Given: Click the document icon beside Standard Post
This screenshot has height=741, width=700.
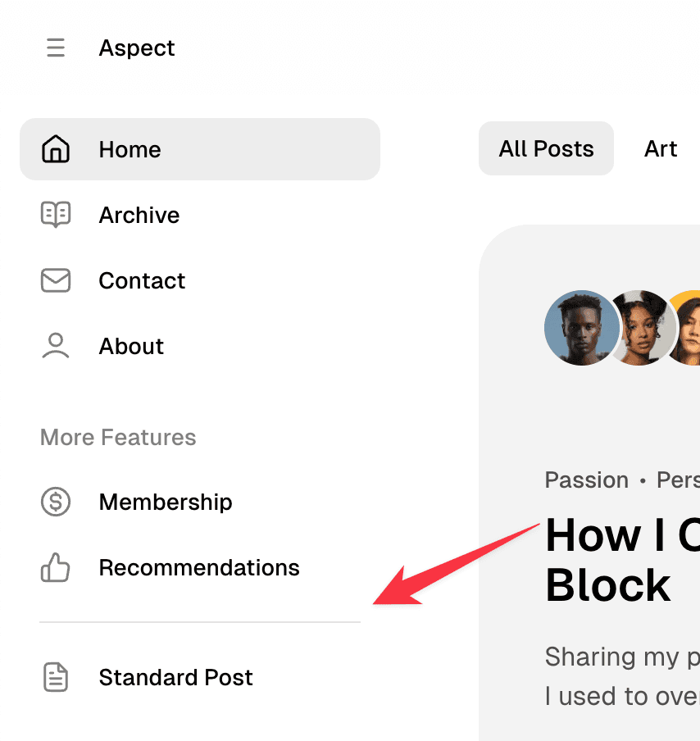Looking at the screenshot, I should (55, 677).
